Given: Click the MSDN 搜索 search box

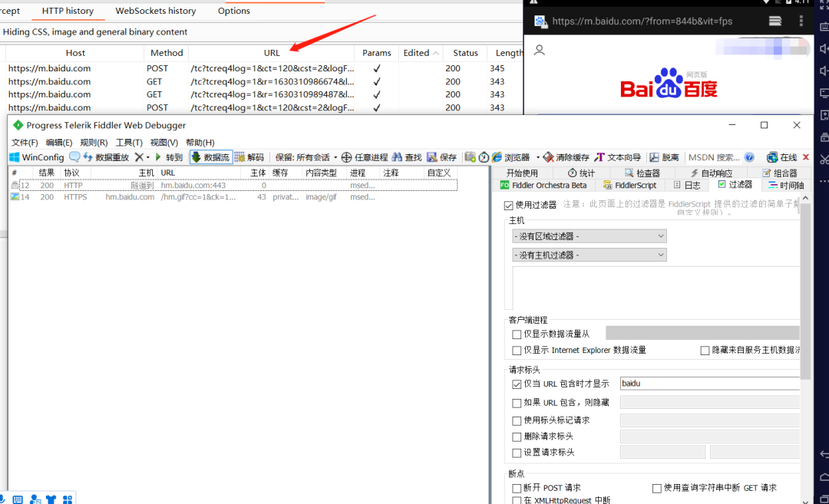Looking at the screenshot, I should pos(714,157).
